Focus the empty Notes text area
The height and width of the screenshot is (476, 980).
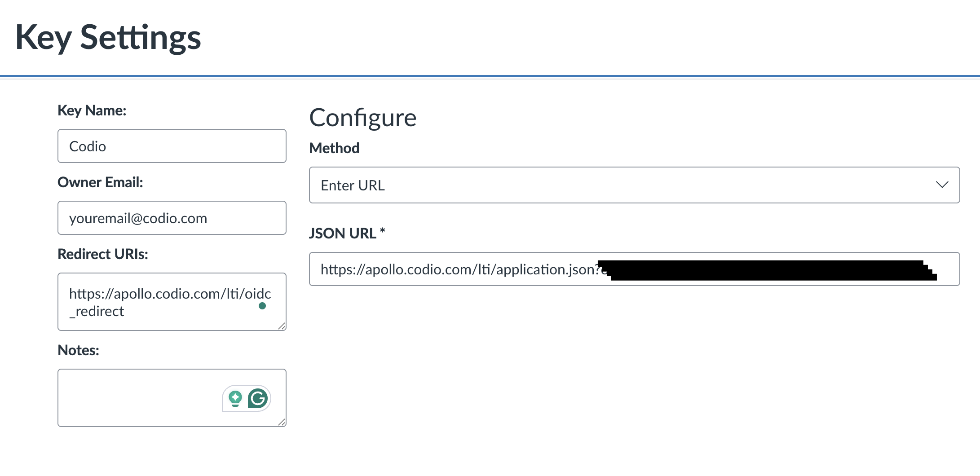tap(139, 398)
